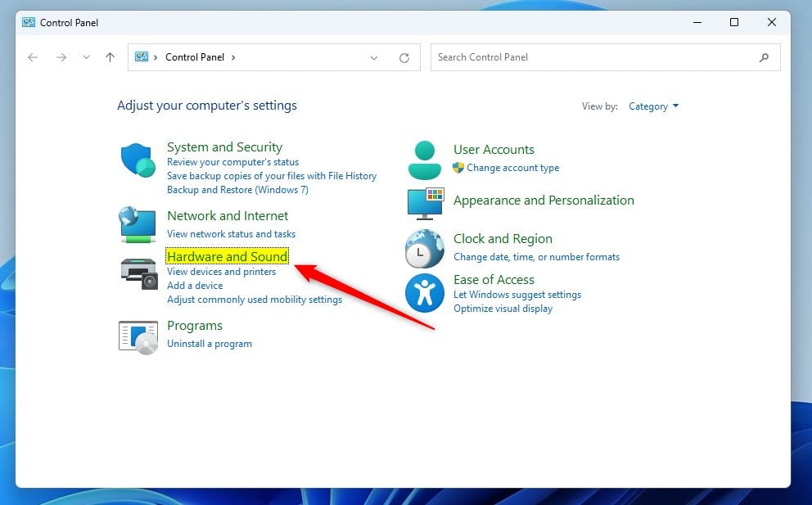Viewport: 812px width, 505px height.
Task: Open the User Accounts category
Action: click(x=494, y=149)
